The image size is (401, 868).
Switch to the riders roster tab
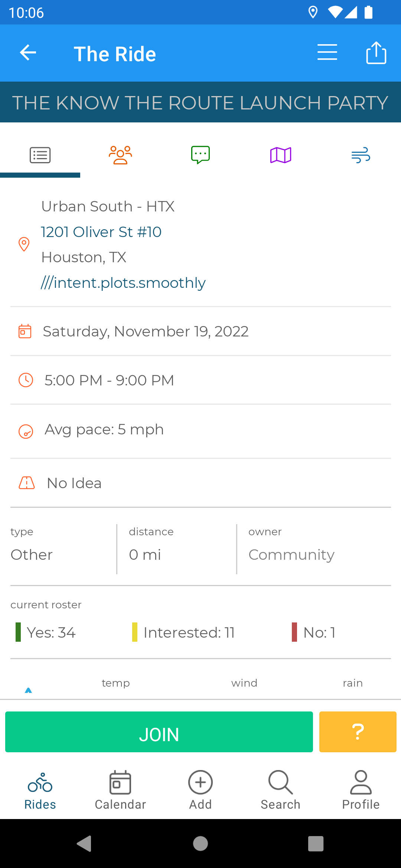pyautogui.click(x=120, y=155)
